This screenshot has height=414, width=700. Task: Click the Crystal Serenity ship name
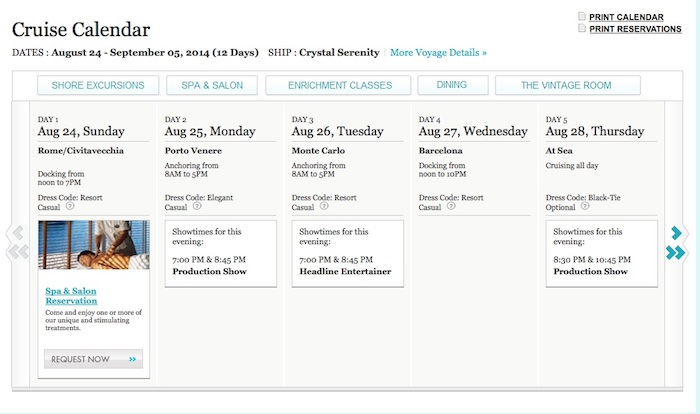pos(339,53)
